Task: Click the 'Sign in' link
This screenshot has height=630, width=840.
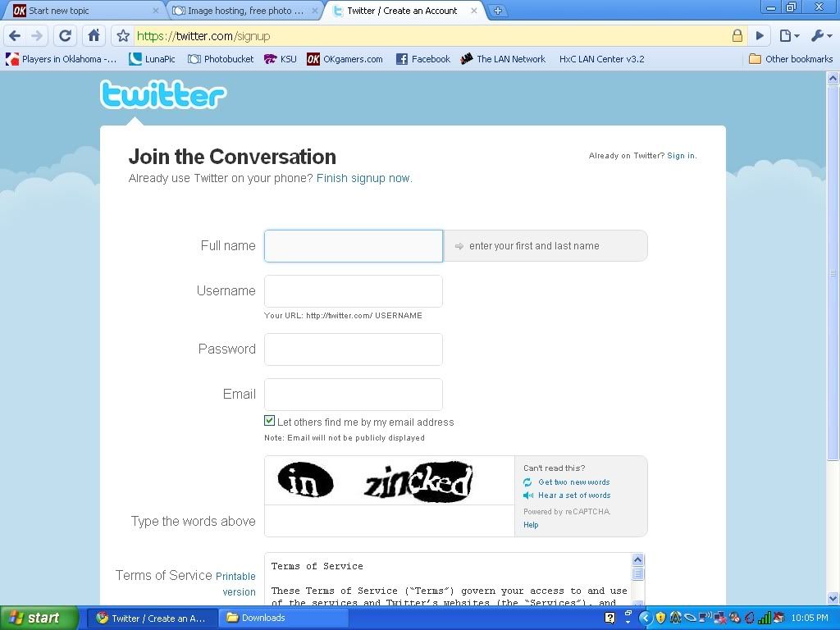Action: coord(681,156)
